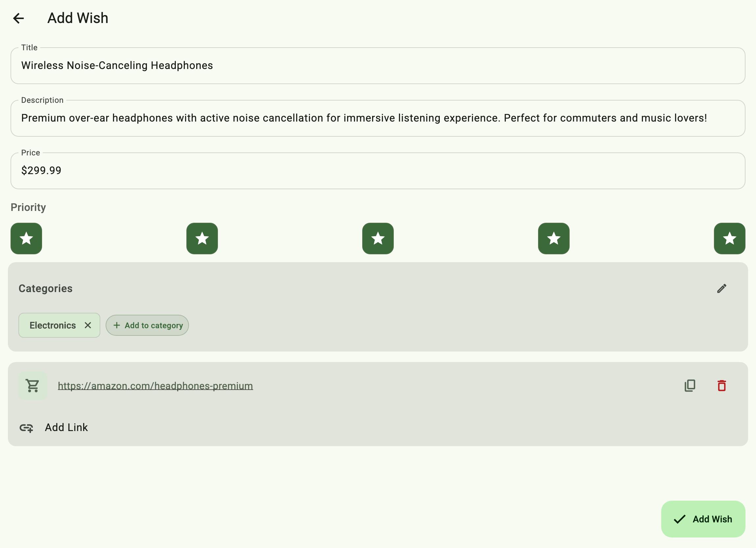
Task: Click the shopping cart icon beside the link
Action: (33, 386)
